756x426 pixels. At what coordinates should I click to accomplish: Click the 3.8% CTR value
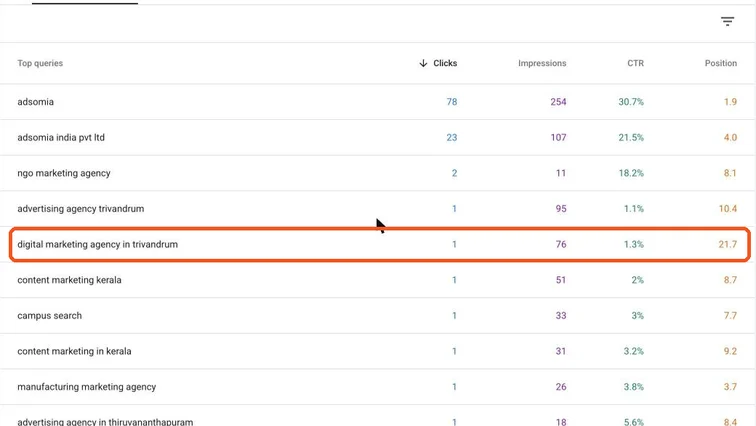click(634, 387)
